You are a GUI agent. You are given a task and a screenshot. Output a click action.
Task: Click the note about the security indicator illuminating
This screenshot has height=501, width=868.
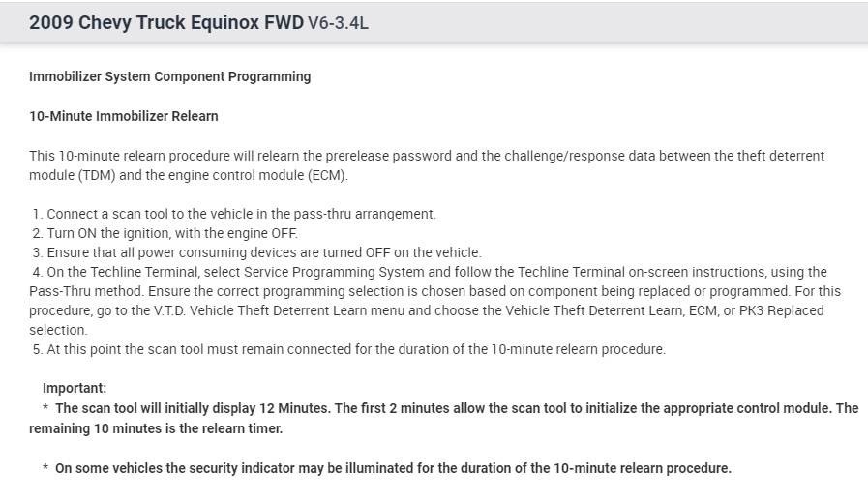(393, 468)
